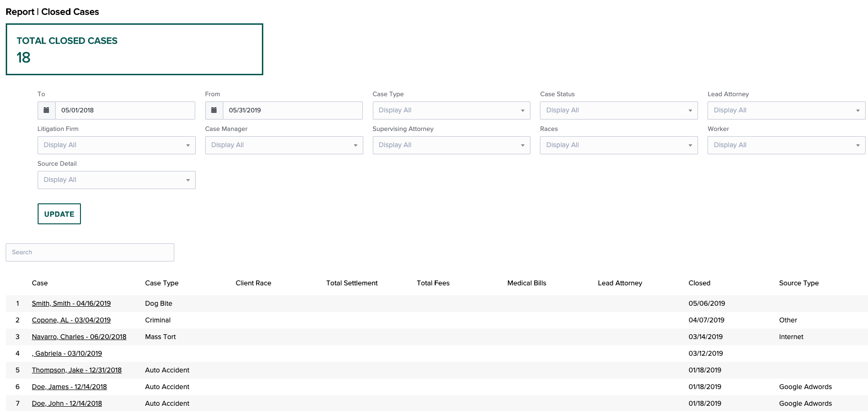The width and height of the screenshot is (868, 411).
Task: Open case Smith, Smith - 04/16/2019
Action: 71,303
